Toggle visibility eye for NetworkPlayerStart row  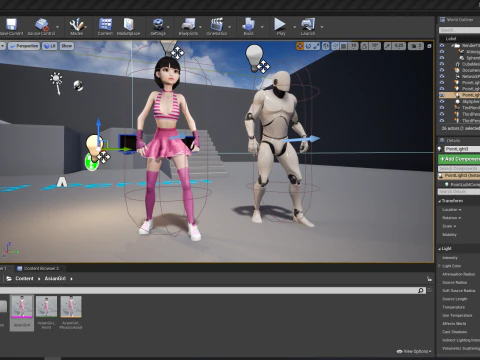click(442, 76)
